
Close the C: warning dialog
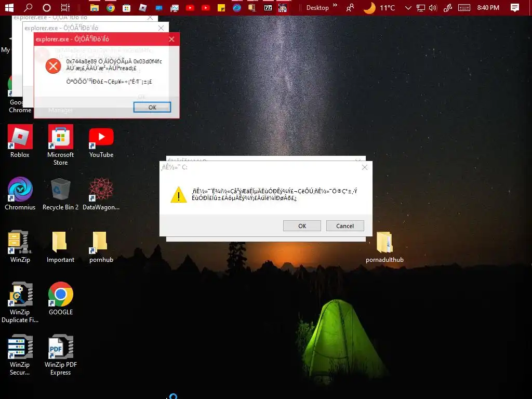coord(365,167)
